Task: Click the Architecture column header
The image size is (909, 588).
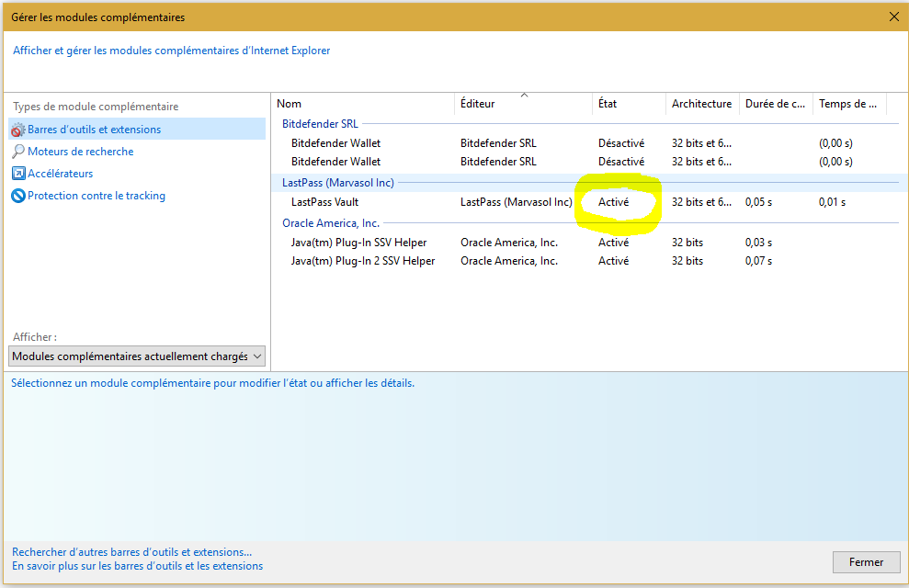Action: pyautogui.click(x=701, y=104)
